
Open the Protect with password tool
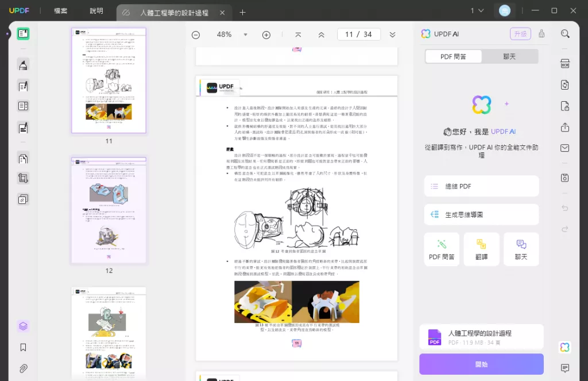pos(564,106)
